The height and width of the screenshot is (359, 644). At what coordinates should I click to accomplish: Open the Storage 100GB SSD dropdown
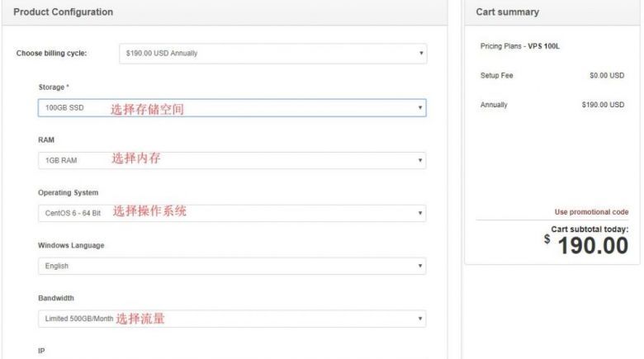point(232,107)
